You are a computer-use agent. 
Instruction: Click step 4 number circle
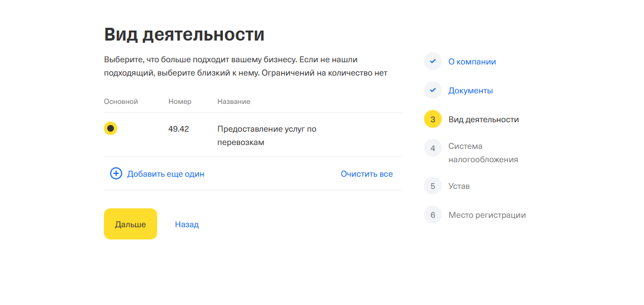[x=432, y=148]
